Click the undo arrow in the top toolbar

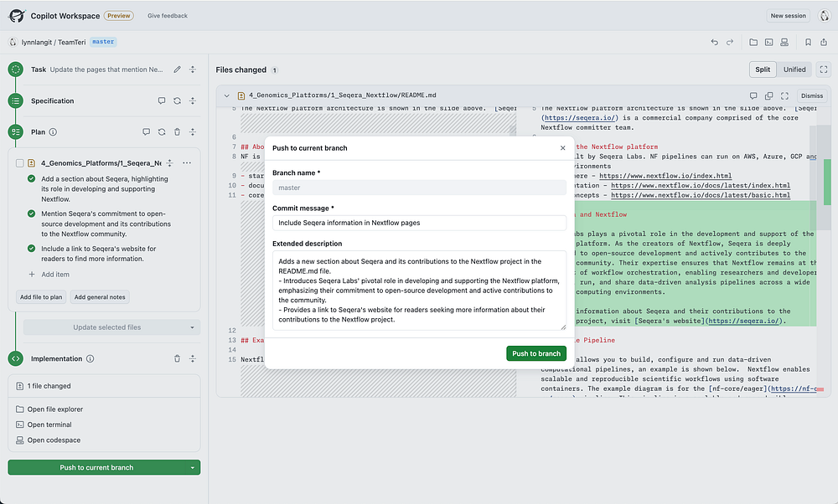714,42
